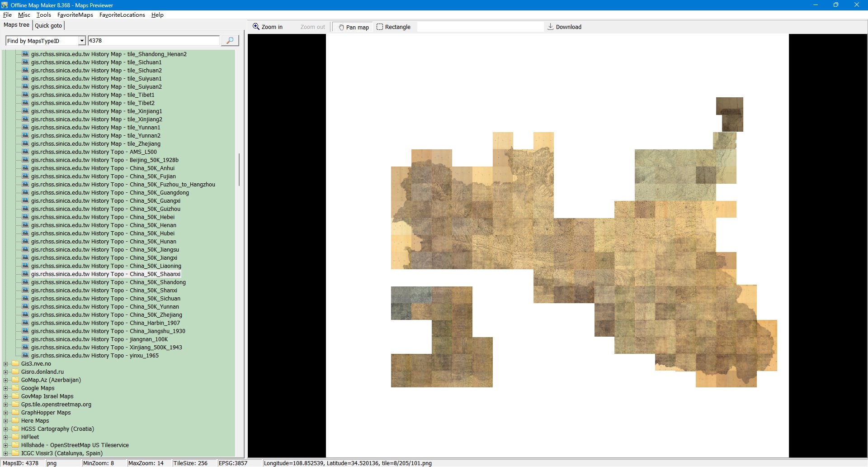Open the FavoriteMaps menu
This screenshot has height=467, width=868.
point(75,15)
